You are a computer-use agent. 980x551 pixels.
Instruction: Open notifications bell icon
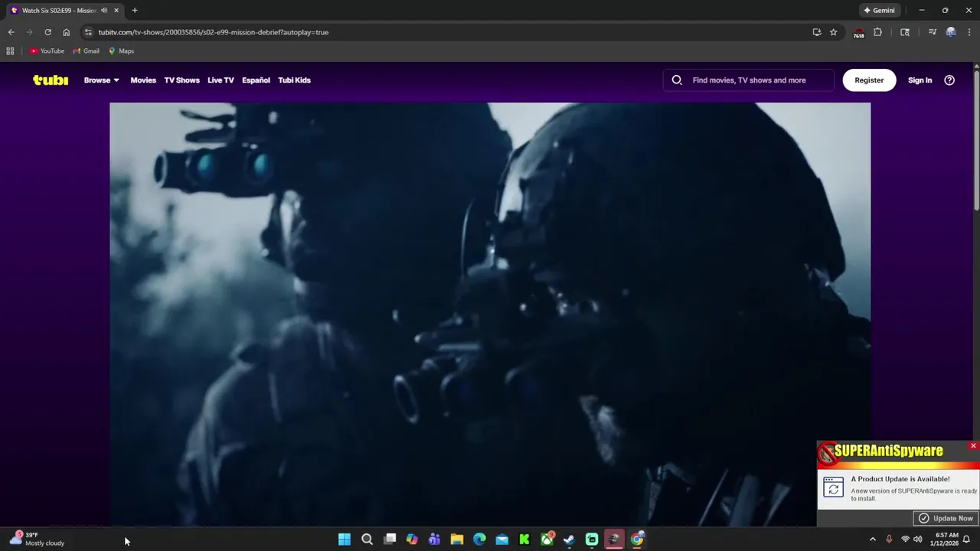(967, 540)
